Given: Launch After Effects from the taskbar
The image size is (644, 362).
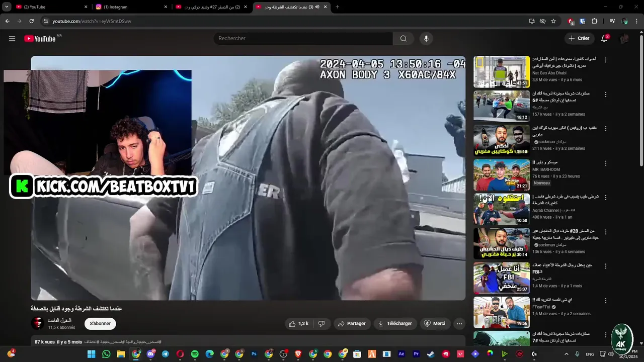Looking at the screenshot, I should 401,354.
